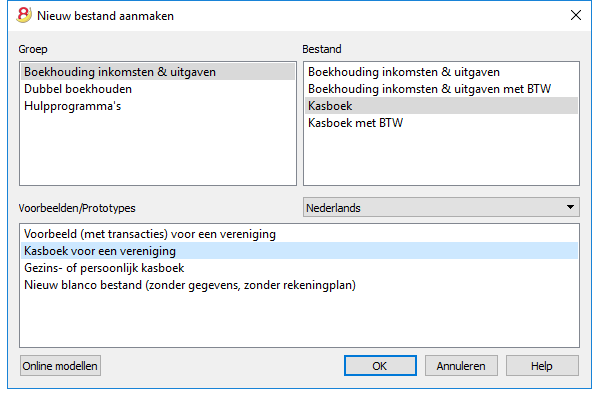Choose file type Boekhouding inkomsten & uitgaven

click(x=441, y=72)
